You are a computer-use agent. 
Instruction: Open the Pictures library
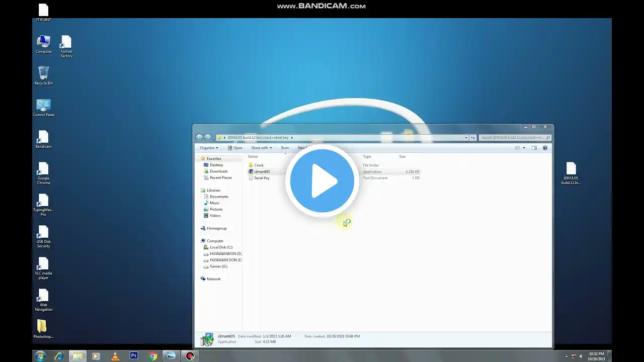pos(216,209)
